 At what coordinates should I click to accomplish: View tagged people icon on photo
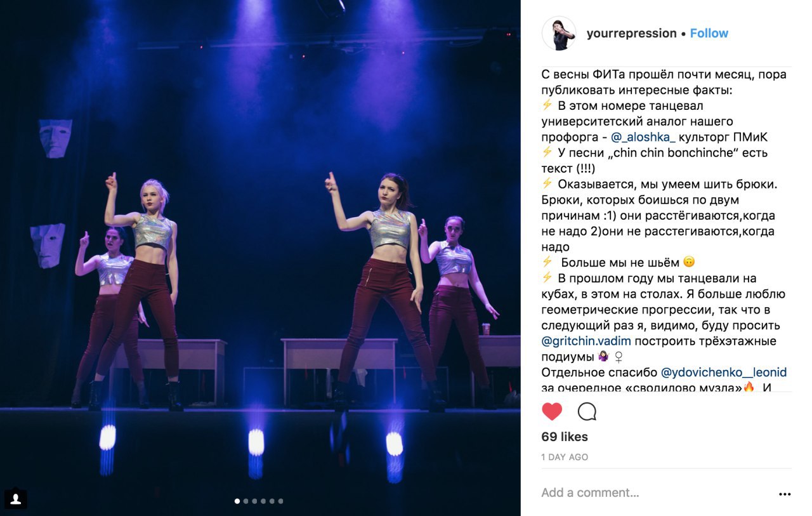click(x=15, y=499)
